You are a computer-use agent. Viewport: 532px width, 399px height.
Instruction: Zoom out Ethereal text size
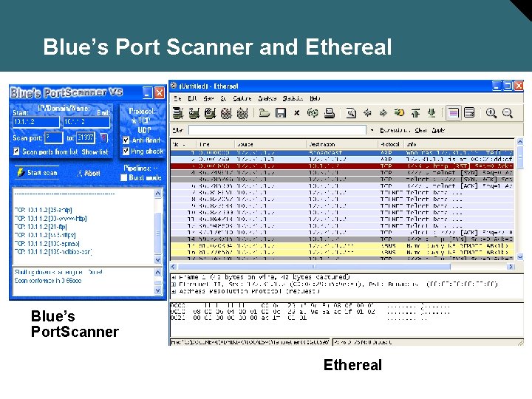click(x=507, y=112)
